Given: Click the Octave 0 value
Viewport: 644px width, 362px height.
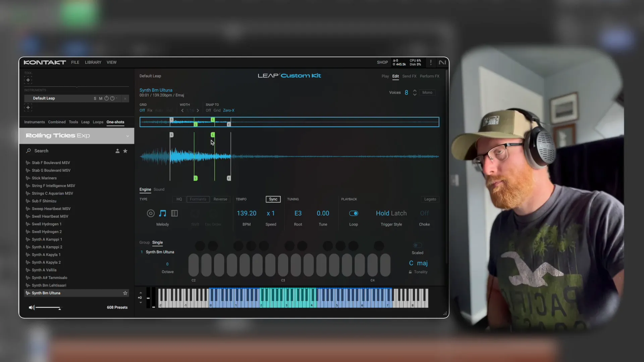Looking at the screenshot, I should click(x=167, y=264).
